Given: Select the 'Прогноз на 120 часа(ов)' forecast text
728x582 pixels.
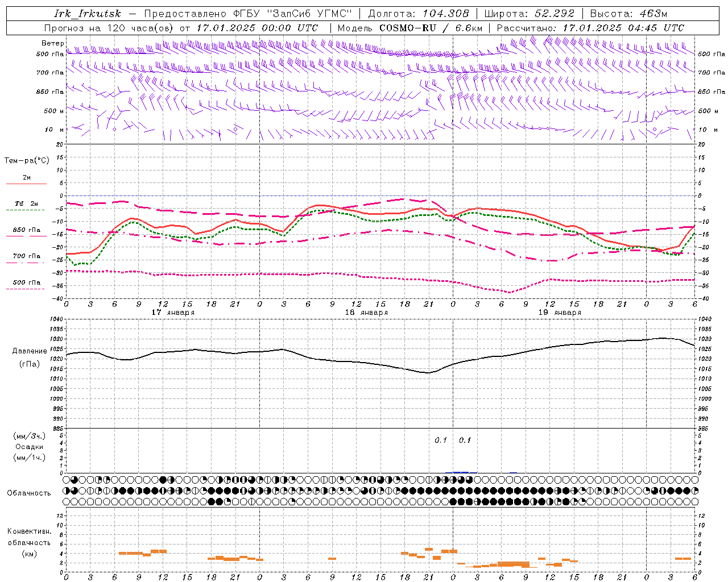Looking at the screenshot, I should (x=109, y=28).
